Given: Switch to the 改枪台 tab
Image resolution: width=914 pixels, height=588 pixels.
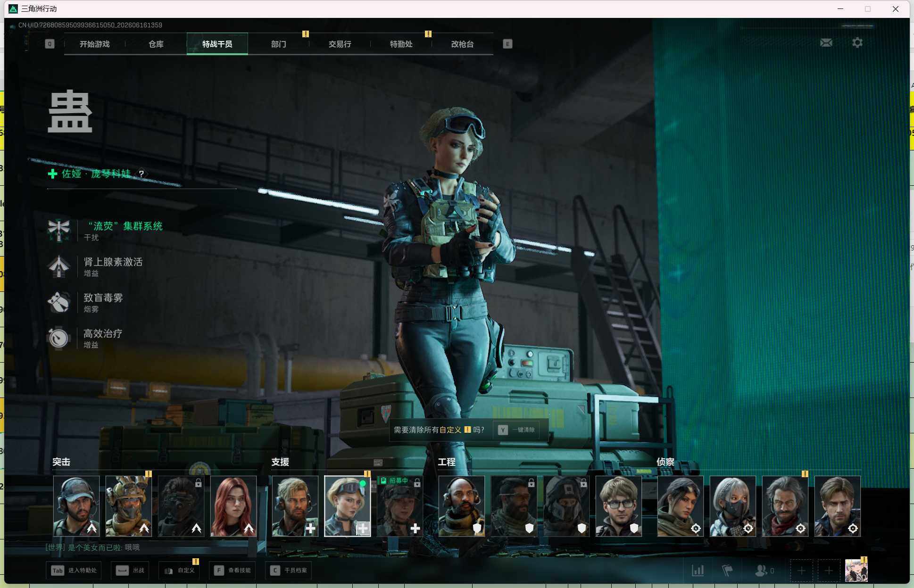Looking at the screenshot, I should tap(463, 44).
